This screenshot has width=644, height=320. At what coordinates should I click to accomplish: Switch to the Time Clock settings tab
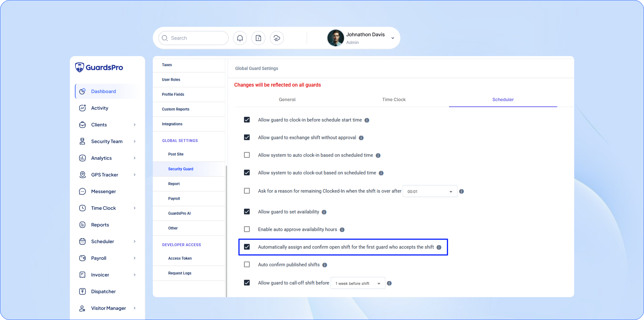tap(394, 99)
